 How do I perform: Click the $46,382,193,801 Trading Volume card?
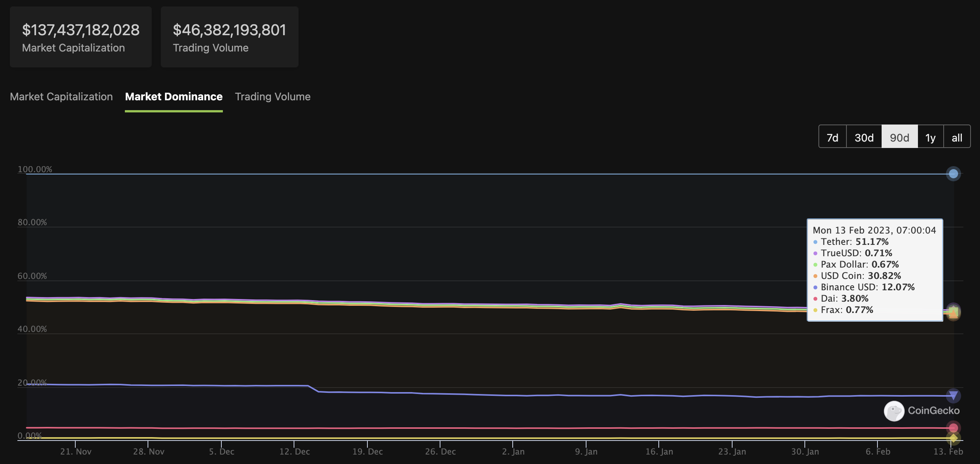click(229, 37)
